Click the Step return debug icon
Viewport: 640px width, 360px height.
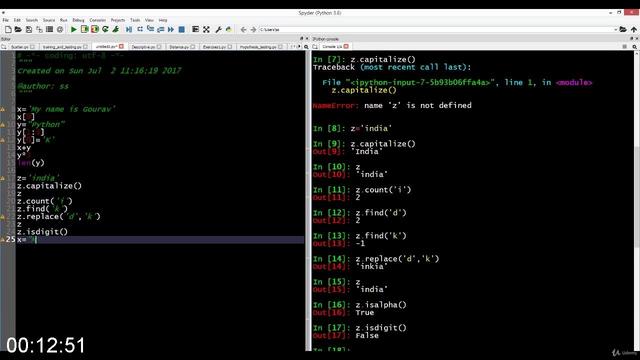tap(161, 29)
